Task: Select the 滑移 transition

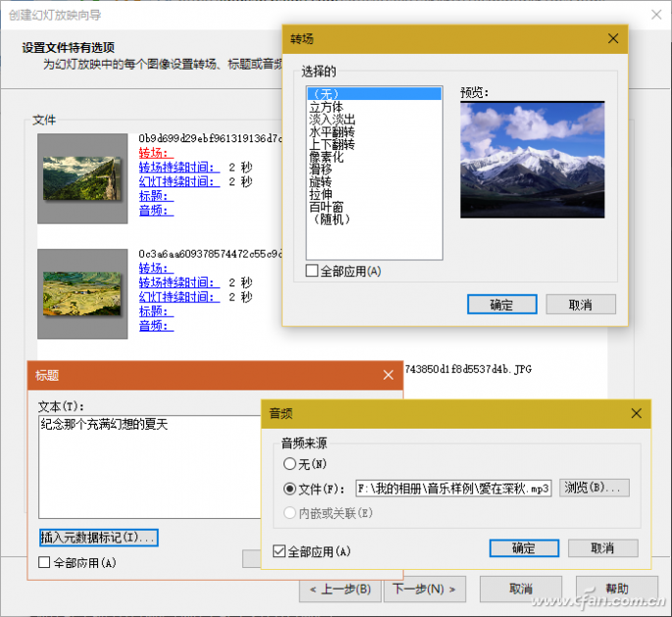Action: 321,169
